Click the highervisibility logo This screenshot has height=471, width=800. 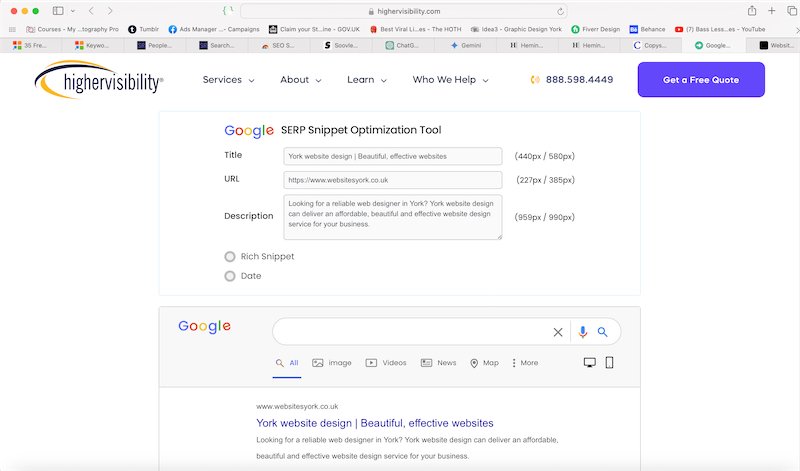point(98,80)
